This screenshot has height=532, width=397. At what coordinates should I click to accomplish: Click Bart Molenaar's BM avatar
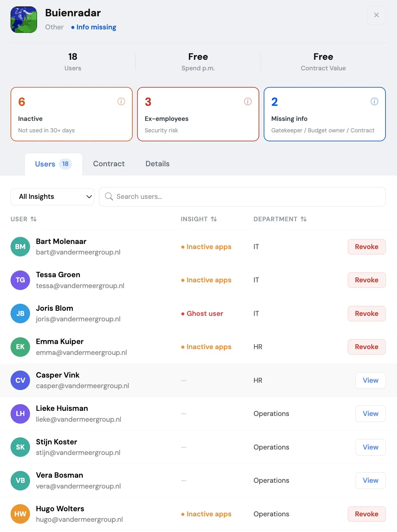point(20,246)
